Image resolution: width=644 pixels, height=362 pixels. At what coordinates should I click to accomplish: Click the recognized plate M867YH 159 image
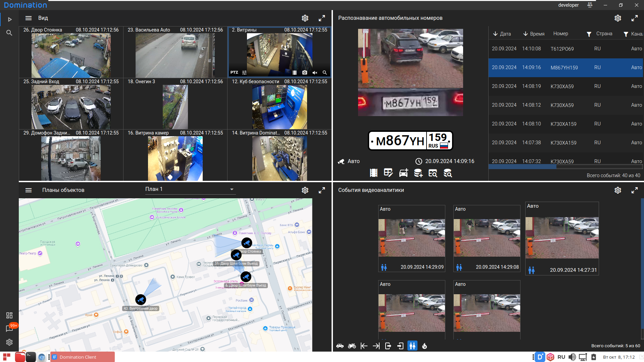pos(411,141)
